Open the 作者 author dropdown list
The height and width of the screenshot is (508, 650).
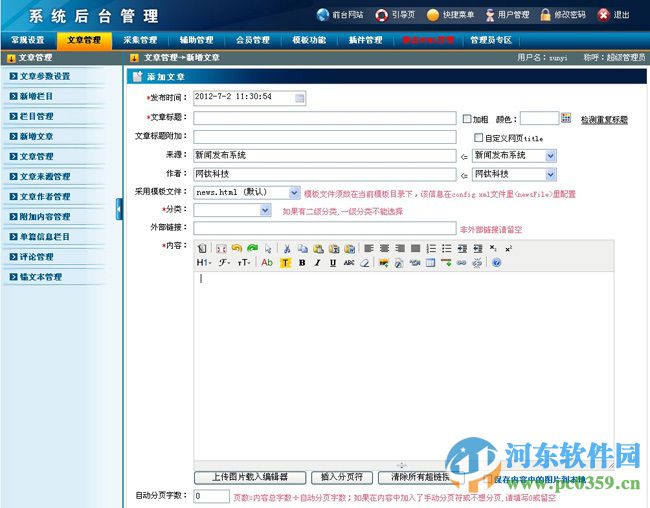tap(551, 175)
